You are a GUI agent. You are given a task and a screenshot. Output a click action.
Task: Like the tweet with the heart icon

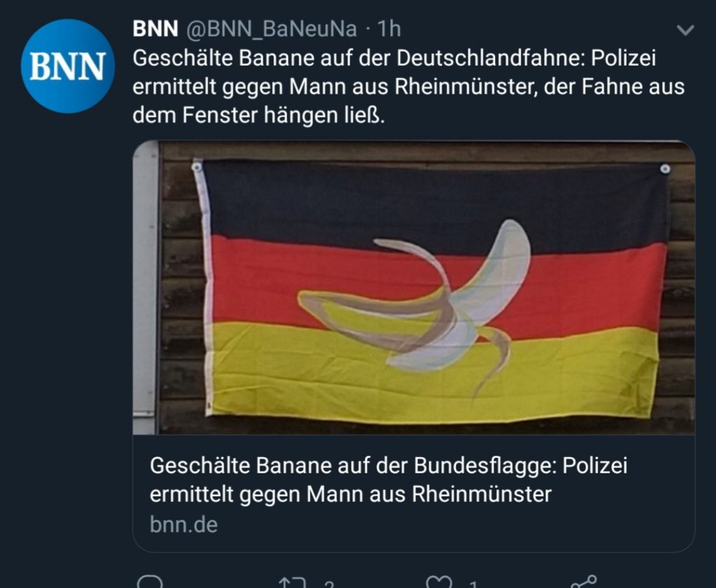tap(439, 582)
